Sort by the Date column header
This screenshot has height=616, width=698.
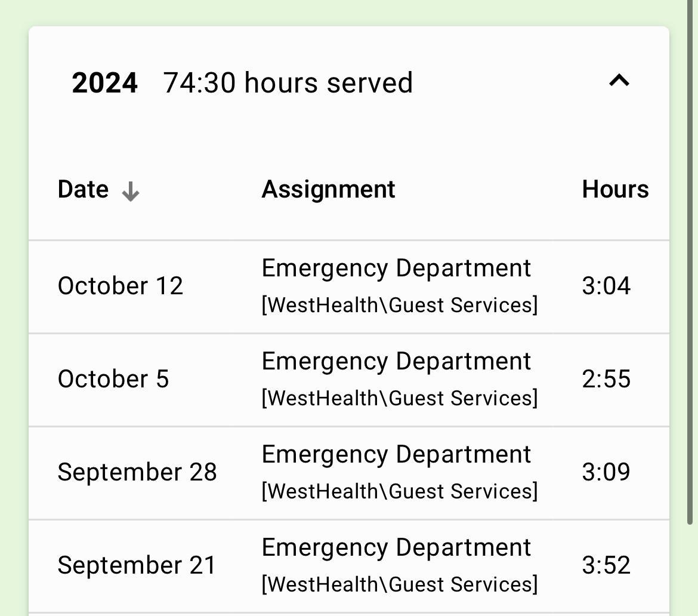pos(84,190)
